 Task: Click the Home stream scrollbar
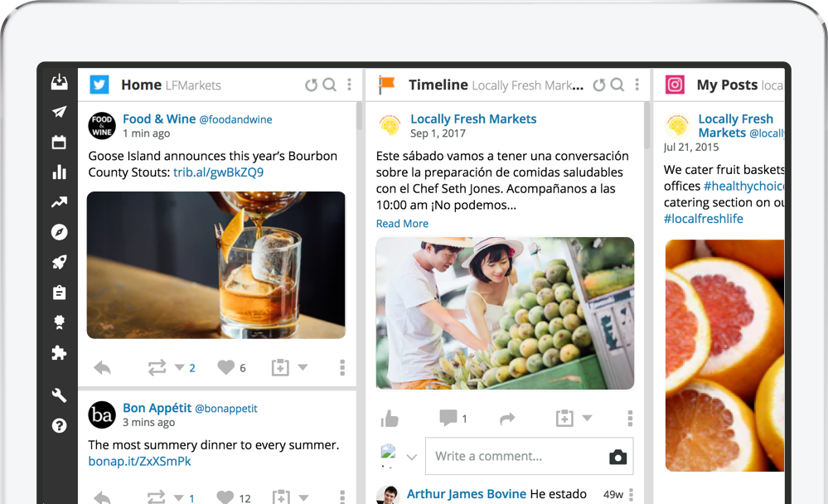[x=359, y=116]
